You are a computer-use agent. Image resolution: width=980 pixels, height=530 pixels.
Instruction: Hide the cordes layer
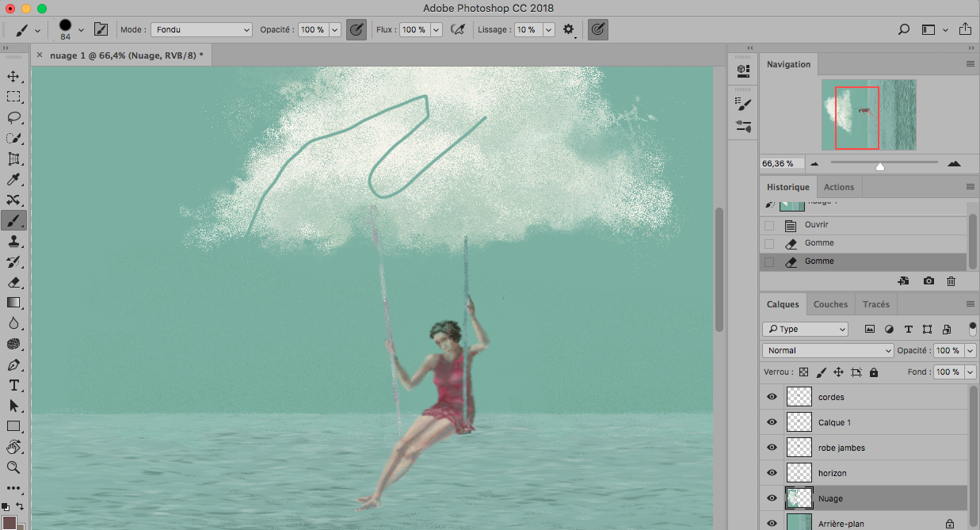772,397
